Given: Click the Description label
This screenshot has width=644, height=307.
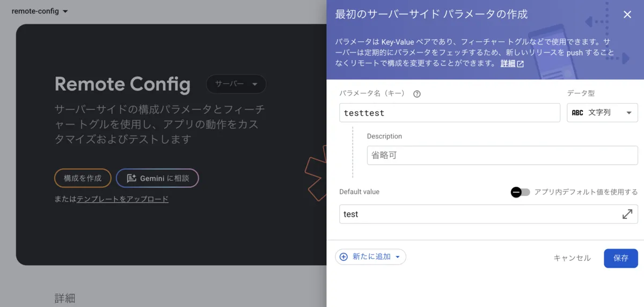Looking at the screenshot, I should 384,136.
